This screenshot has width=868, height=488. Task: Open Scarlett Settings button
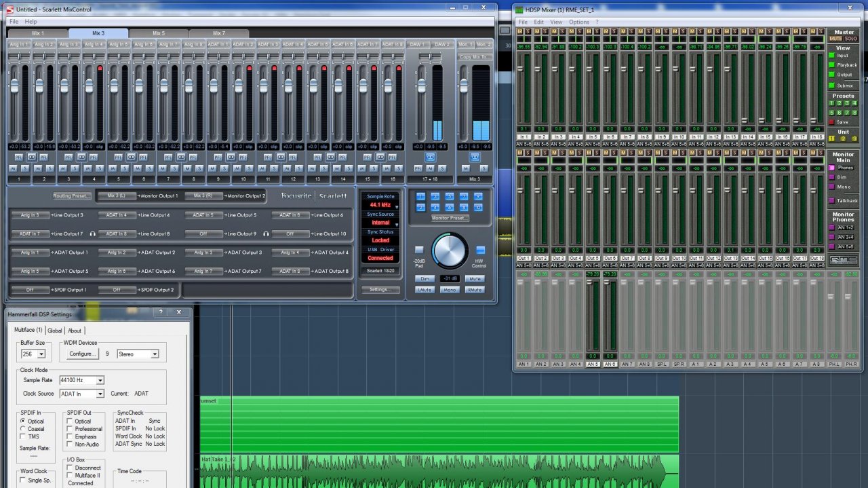pyautogui.click(x=380, y=290)
